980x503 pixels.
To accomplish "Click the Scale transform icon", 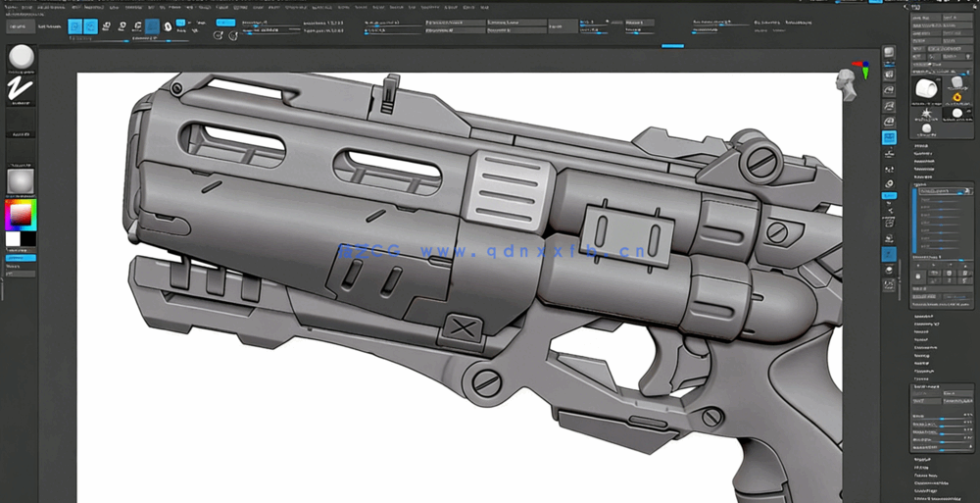I will (122, 27).
